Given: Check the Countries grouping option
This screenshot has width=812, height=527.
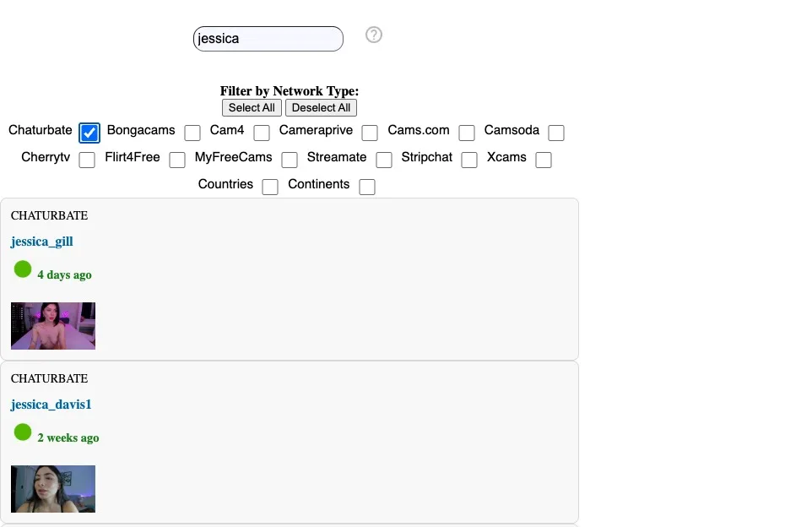Looking at the screenshot, I should coord(270,187).
